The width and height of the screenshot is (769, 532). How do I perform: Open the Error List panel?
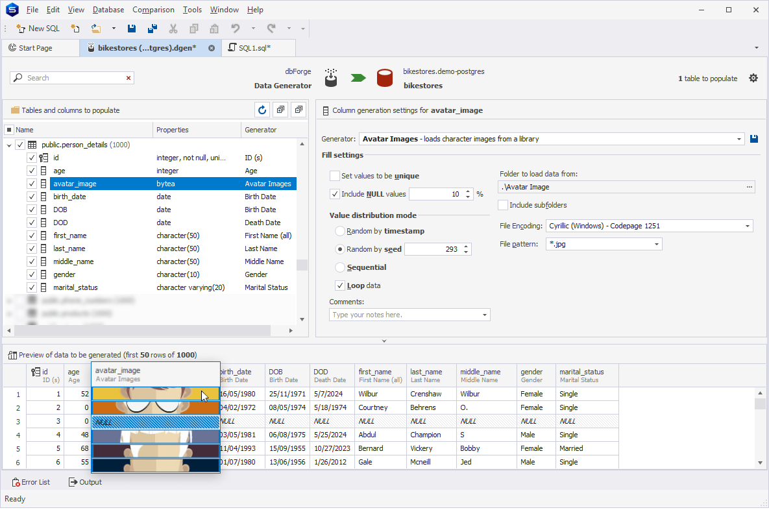[31, 483]
